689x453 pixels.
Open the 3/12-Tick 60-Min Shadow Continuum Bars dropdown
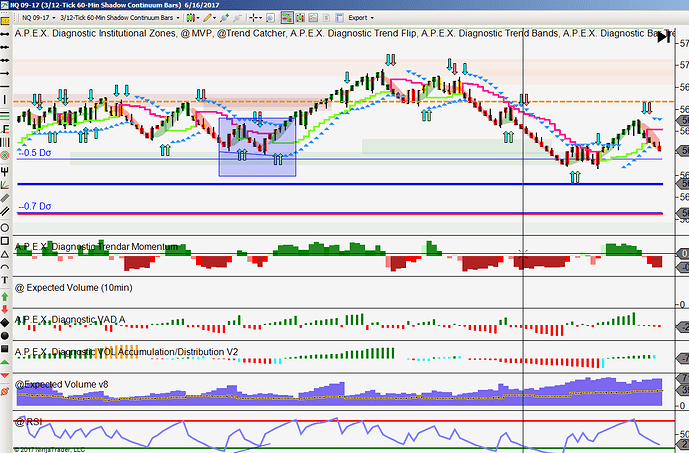pos(120,18)
